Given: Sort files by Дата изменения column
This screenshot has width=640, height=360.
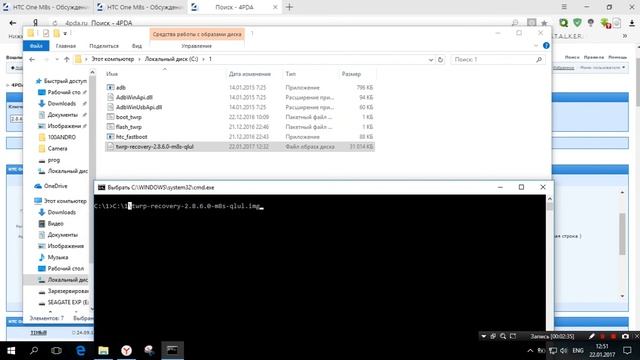Looking at the screenshot, I should click(x=250, y=74).
